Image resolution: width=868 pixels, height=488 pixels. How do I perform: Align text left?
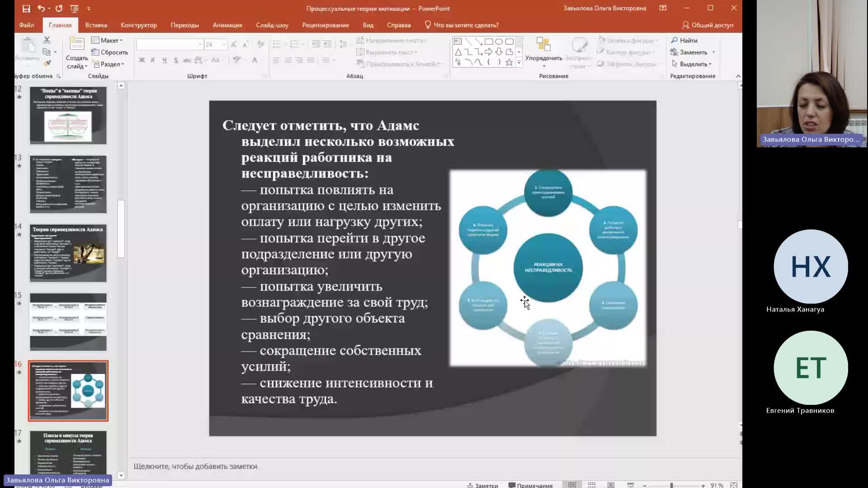pos(277,60)
